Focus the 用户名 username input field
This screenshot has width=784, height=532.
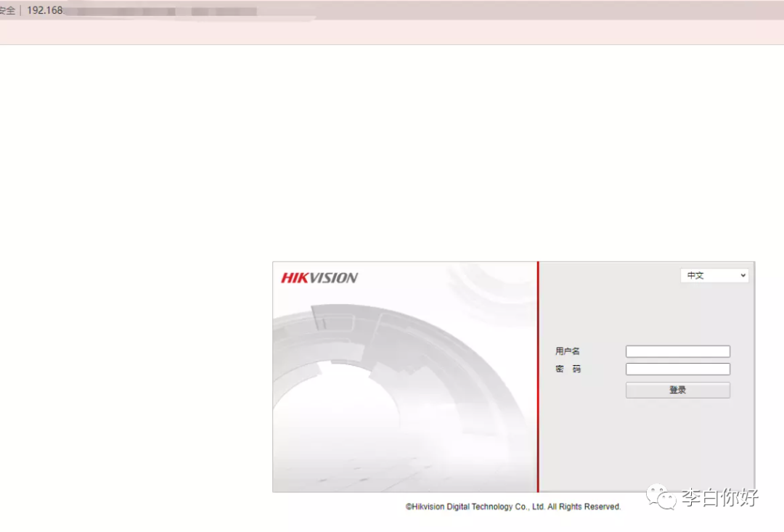coord(677,351)
